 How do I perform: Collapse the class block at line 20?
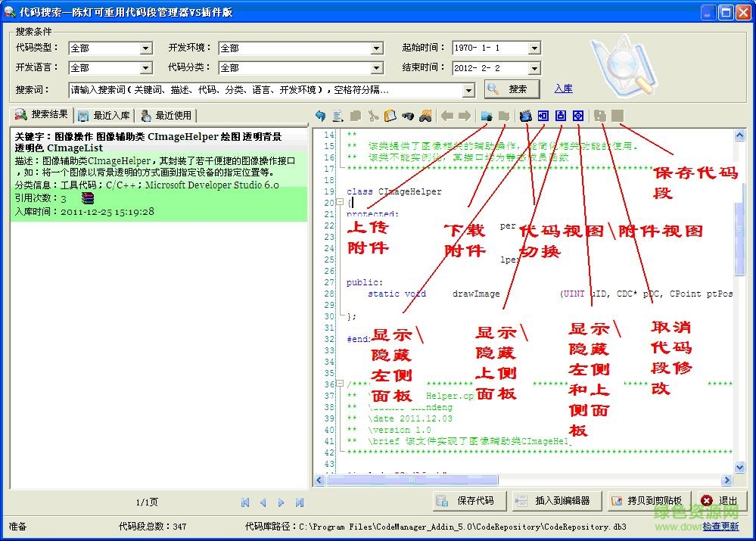tap(340, 202)
